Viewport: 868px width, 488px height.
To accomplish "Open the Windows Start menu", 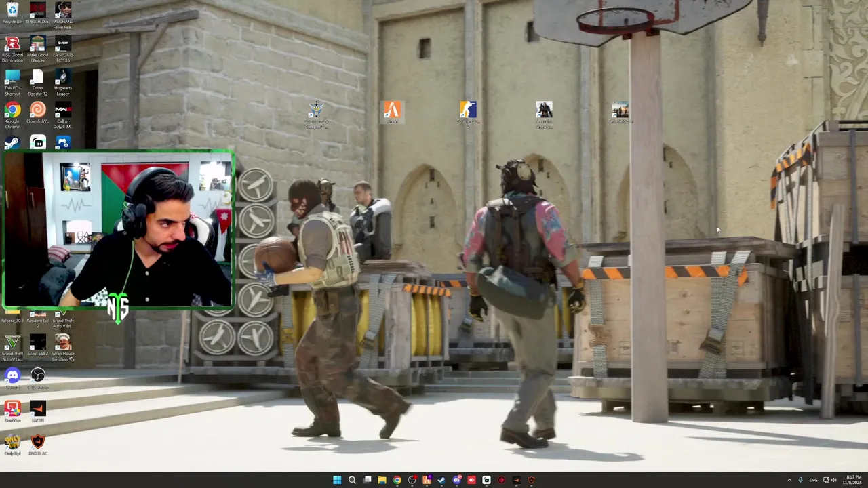I will 337,480.
